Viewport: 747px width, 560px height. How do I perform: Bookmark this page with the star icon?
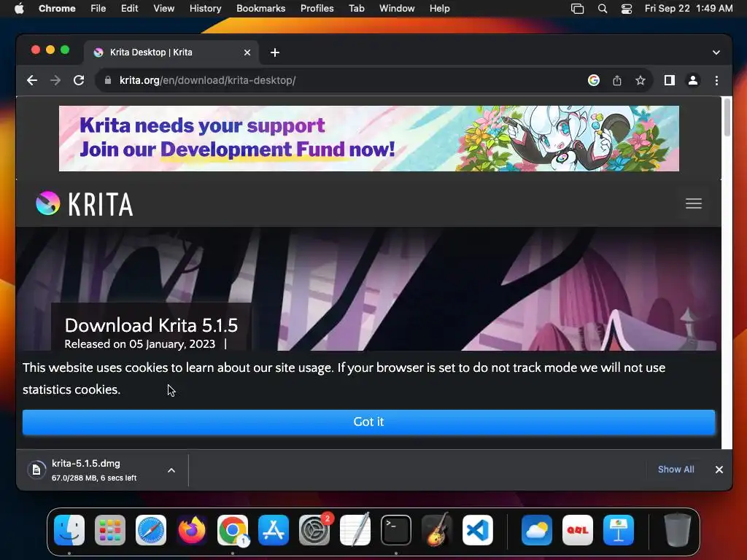click(x=640, y=80)
